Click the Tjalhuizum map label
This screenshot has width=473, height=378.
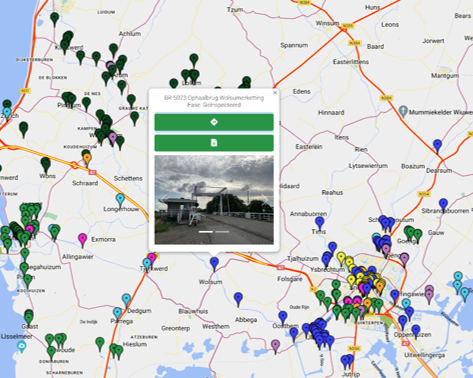(x=303, y=259)
